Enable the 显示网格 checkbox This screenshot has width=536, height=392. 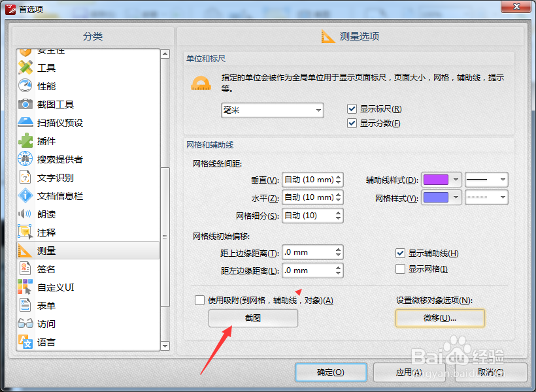(400, 269)
